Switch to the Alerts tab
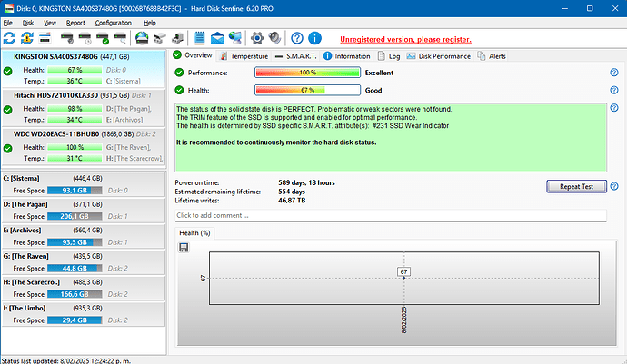 click(492, 56)
